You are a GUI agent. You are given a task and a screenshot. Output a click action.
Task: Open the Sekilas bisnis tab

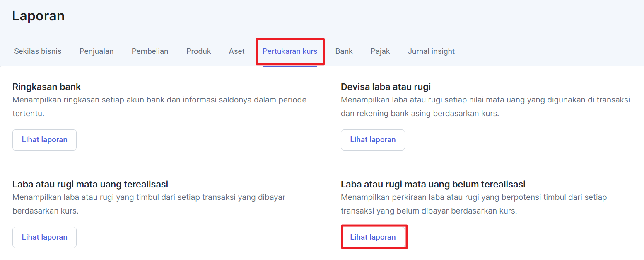(x=38, y=51)
